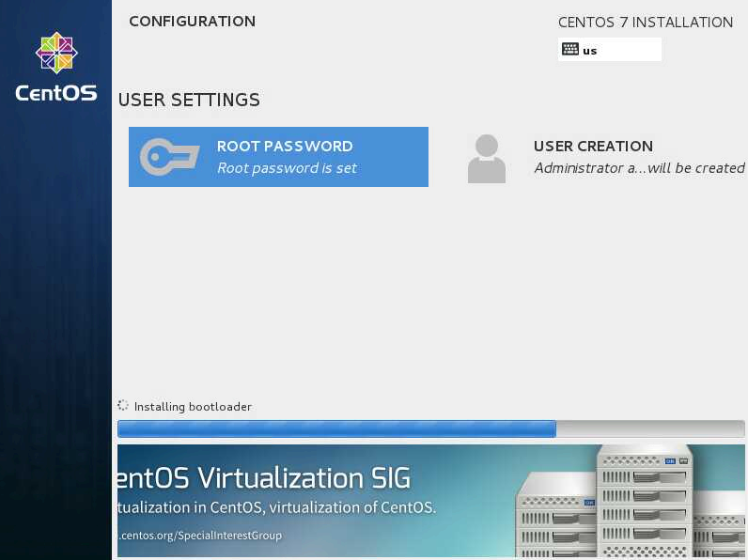Click the unfilled gray end of progress bar
Viewport: 748px width, 560px height.
coord(649,429)
